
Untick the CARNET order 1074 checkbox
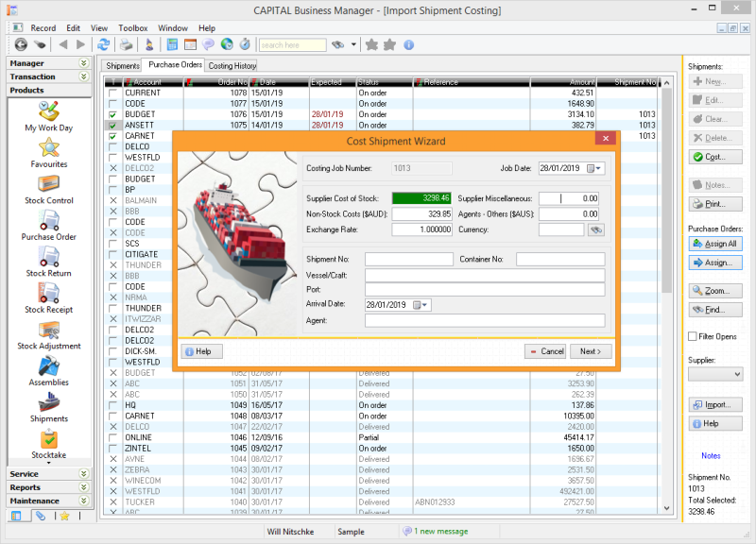[x=112, y=136]
